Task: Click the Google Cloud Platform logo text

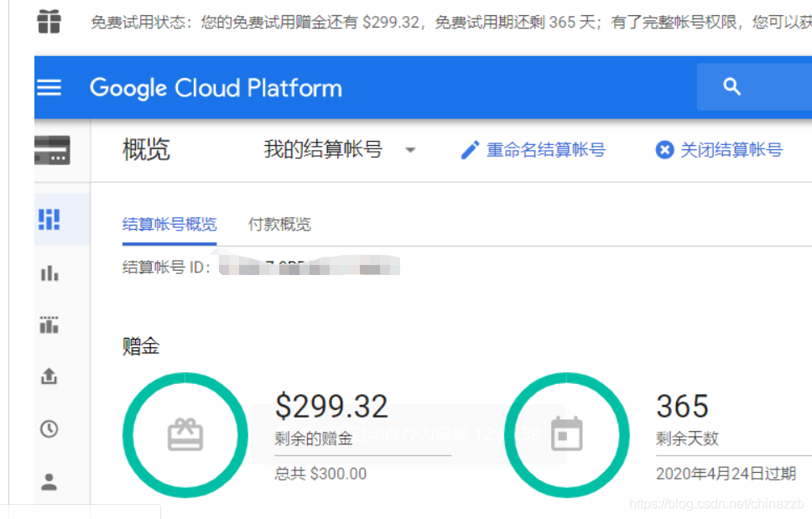Action: coord(216,88)
